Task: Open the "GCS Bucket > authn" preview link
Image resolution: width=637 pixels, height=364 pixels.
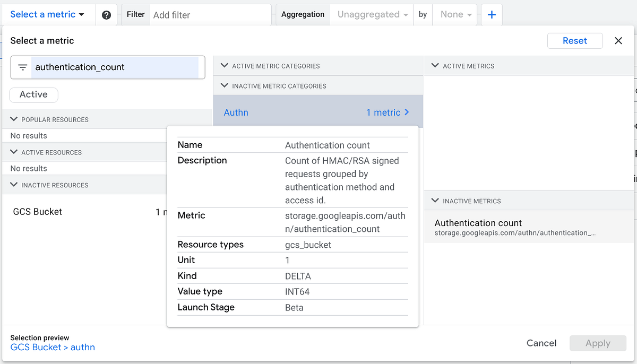Action: (53, 347)
